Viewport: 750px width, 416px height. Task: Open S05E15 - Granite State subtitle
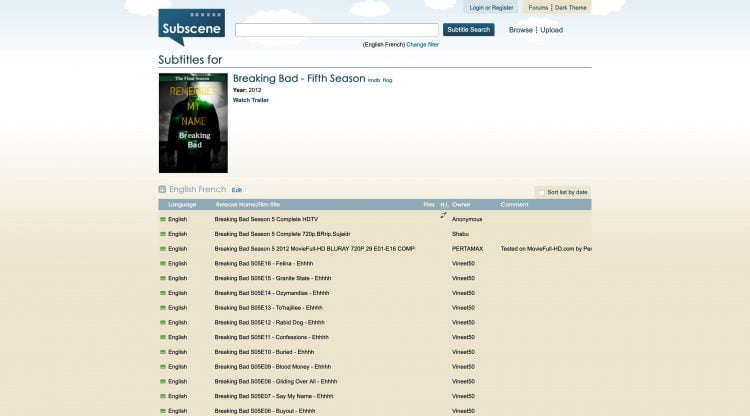point(273,278)
